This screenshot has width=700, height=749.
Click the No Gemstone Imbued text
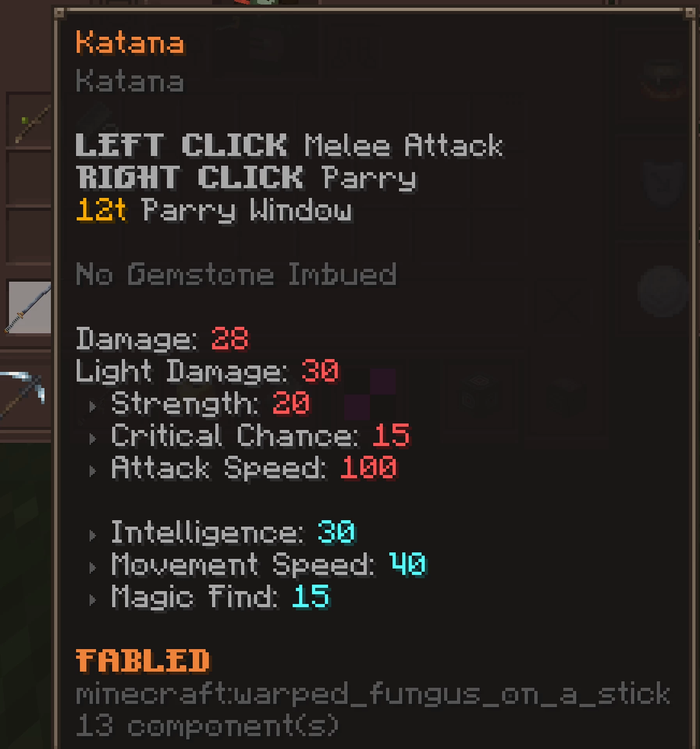236,275
